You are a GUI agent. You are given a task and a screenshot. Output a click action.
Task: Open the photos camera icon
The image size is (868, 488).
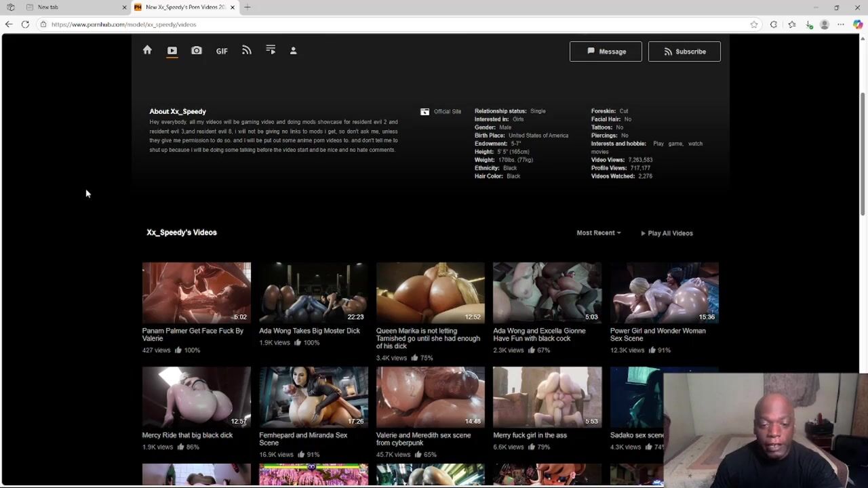click(x=197, y=51)
